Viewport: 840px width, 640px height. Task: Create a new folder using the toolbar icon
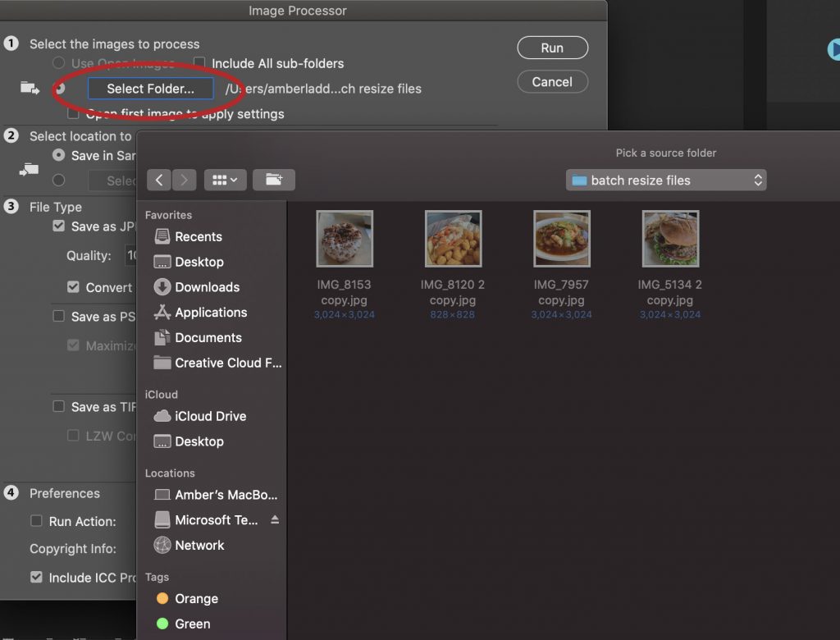coord(274,180)
